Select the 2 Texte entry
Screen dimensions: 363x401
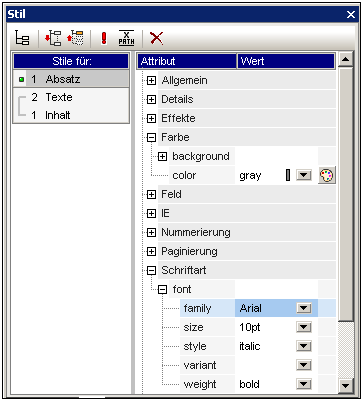(71, 97)
